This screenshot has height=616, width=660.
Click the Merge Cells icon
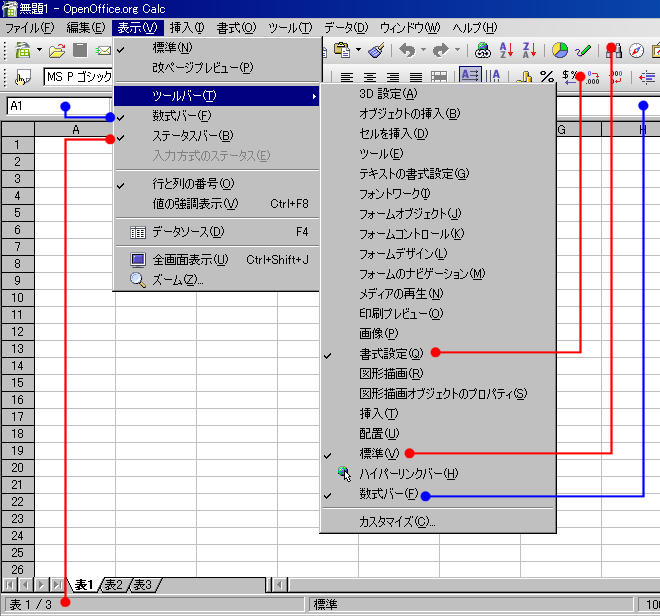coord(439,77)
